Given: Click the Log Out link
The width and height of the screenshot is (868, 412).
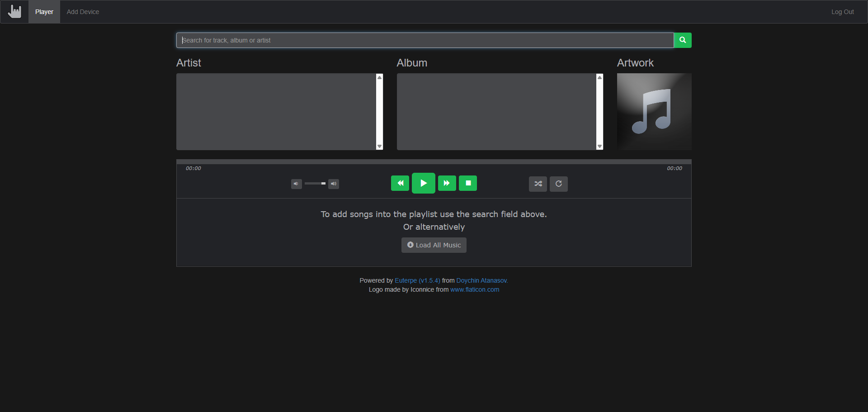Looking at the screenshot, I should (843, 12).
